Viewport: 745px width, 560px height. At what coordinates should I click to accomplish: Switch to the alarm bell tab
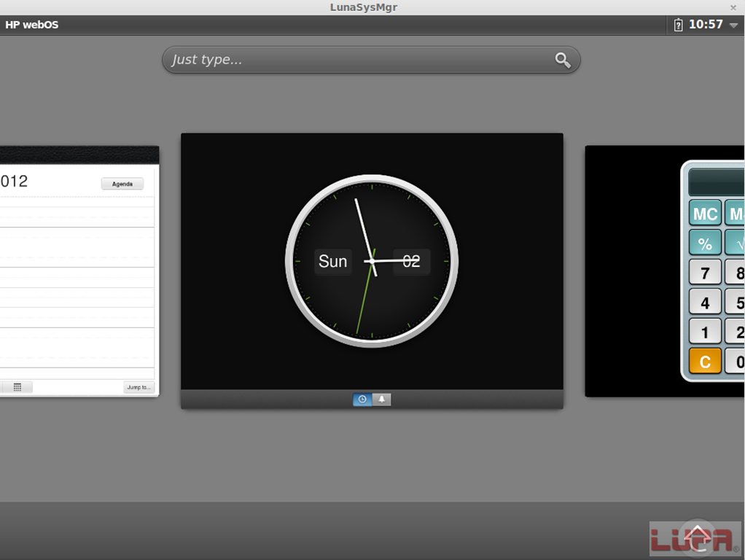point(381,400)
